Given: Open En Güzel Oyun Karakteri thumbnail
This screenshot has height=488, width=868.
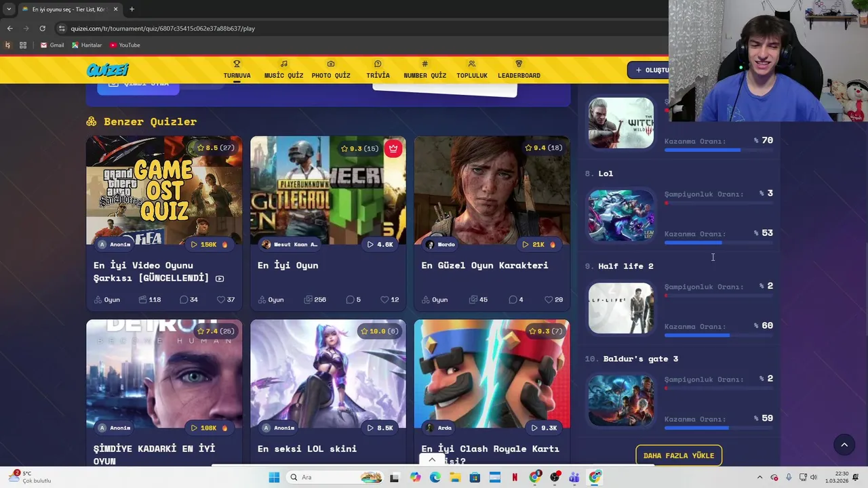Looking at the screenshot, I should point(492,190).
